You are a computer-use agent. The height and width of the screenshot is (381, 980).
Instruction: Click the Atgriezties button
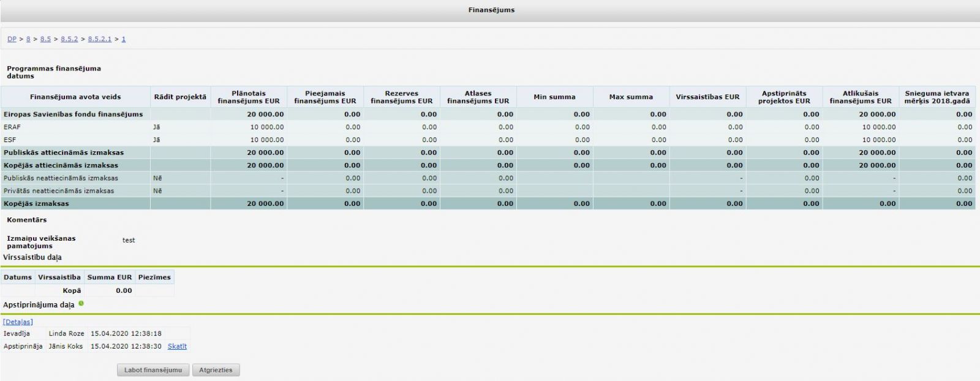coord(216,370)
